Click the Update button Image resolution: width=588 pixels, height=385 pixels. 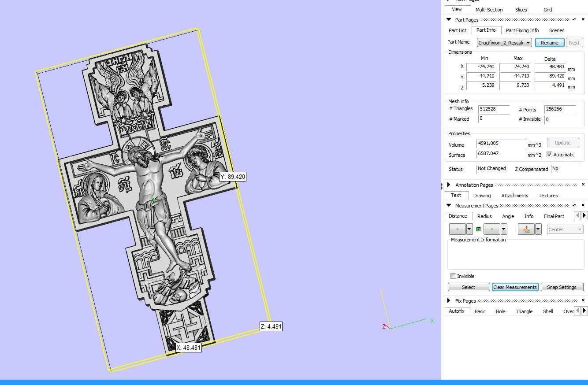tap(562, 143)
